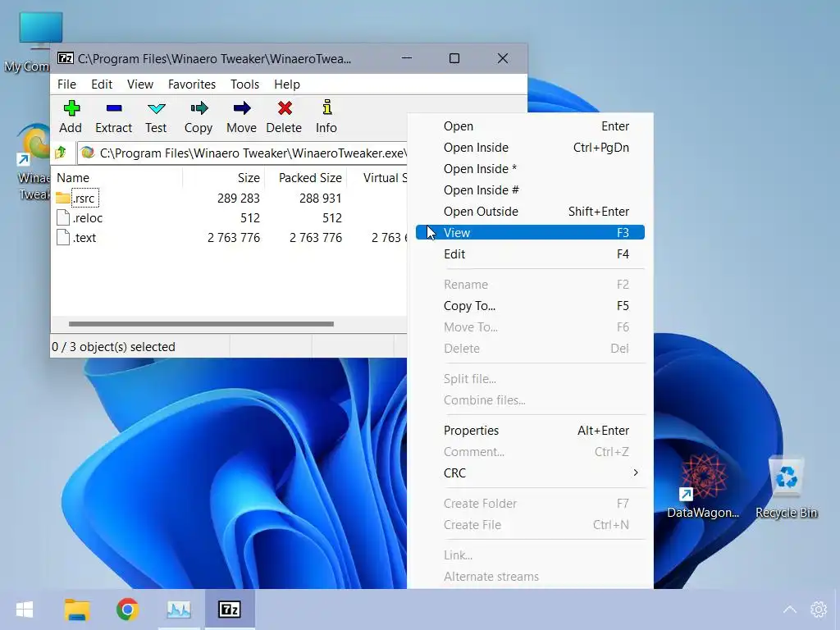Select View F3 in context menu

point(531,232)
